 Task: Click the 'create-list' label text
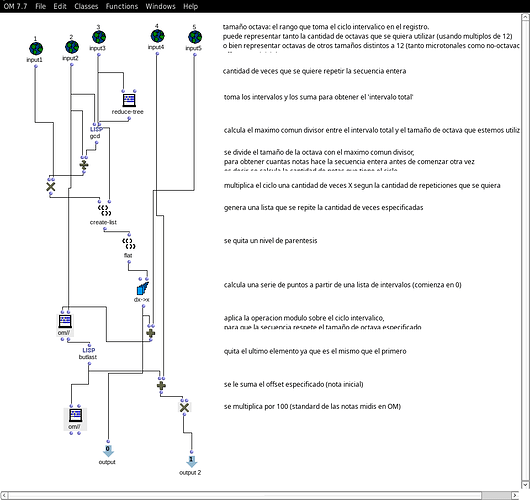click(103, 222)
